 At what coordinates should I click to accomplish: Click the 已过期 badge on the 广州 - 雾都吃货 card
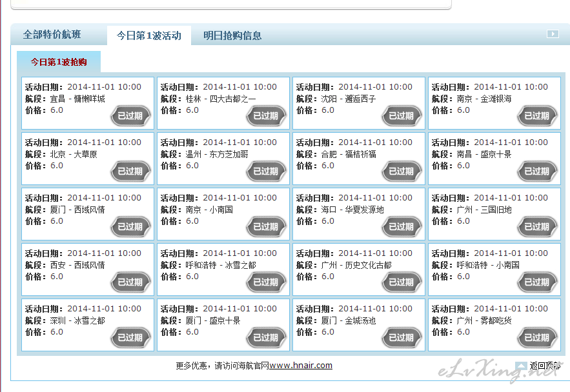point(537,338)
